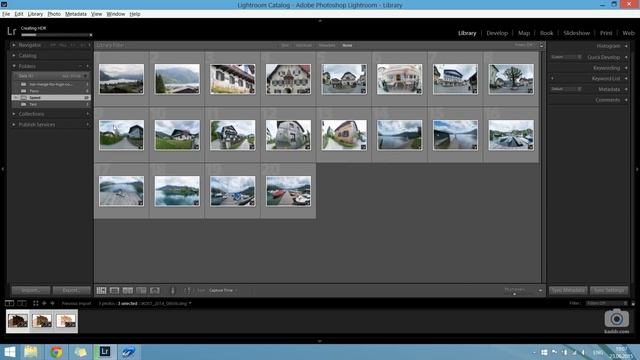640x360 pixels.
Task: Click the Creating HDR progress bar
Action: [x=55, y=35]
